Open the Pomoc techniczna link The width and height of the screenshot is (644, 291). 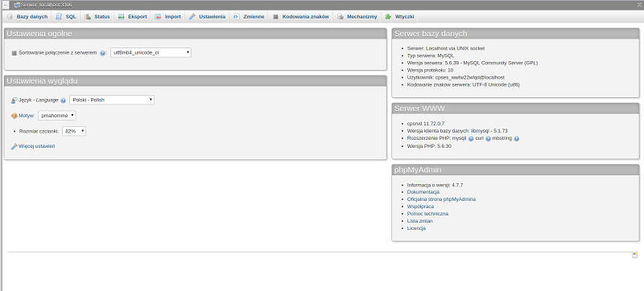pos(427,214)
